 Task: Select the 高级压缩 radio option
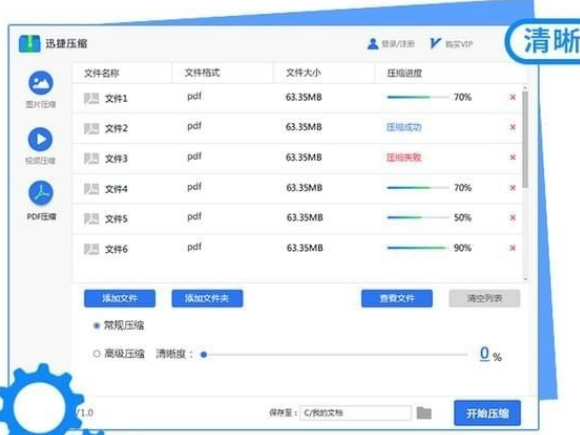97,354
